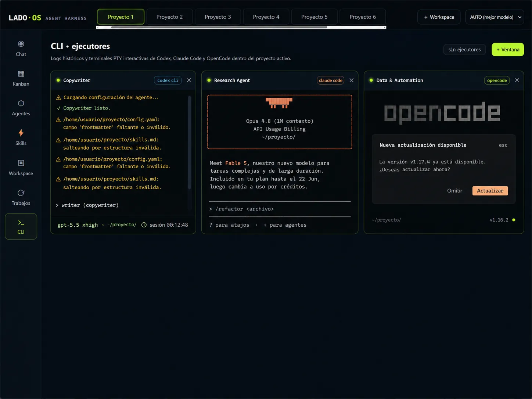
Task: Click the clock icon next to sesión timer
Action: tap(144, 225)
